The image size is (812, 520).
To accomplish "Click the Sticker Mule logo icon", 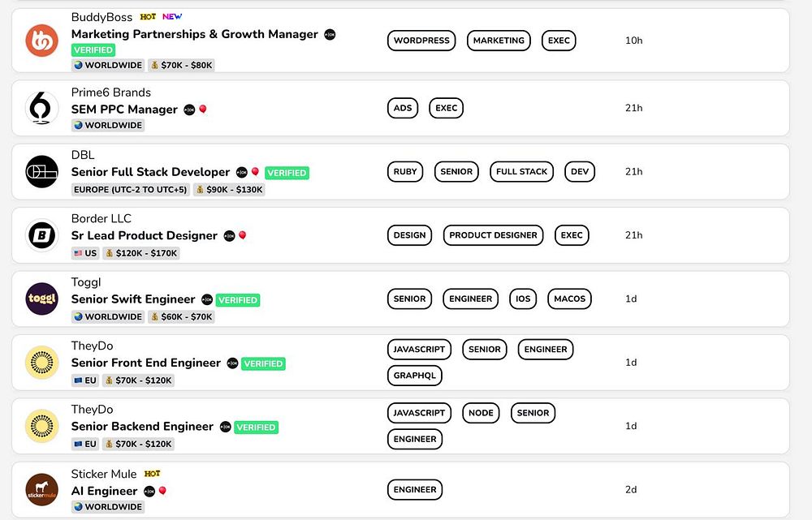I will [41, 490].
